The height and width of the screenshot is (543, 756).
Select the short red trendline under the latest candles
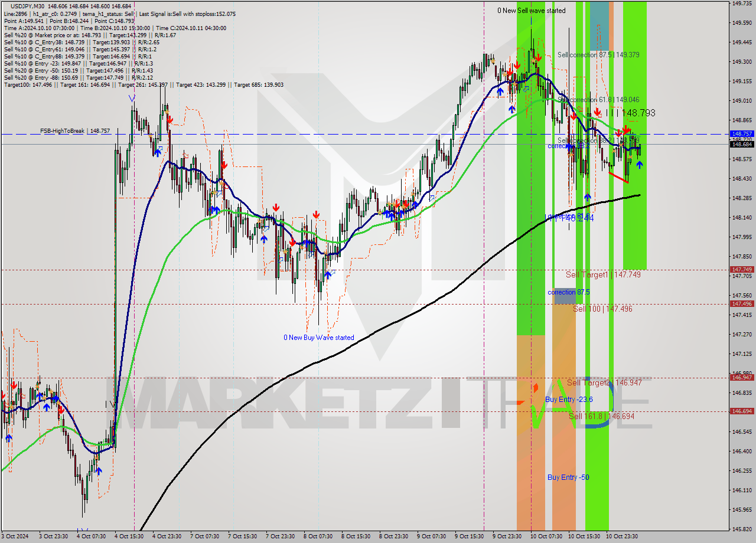click(618, 178)
